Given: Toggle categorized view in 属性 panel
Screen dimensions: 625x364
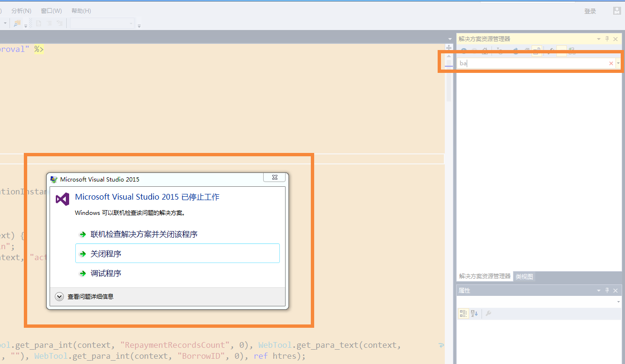Looking at the screenshot, I should click(x=463, y=313).
